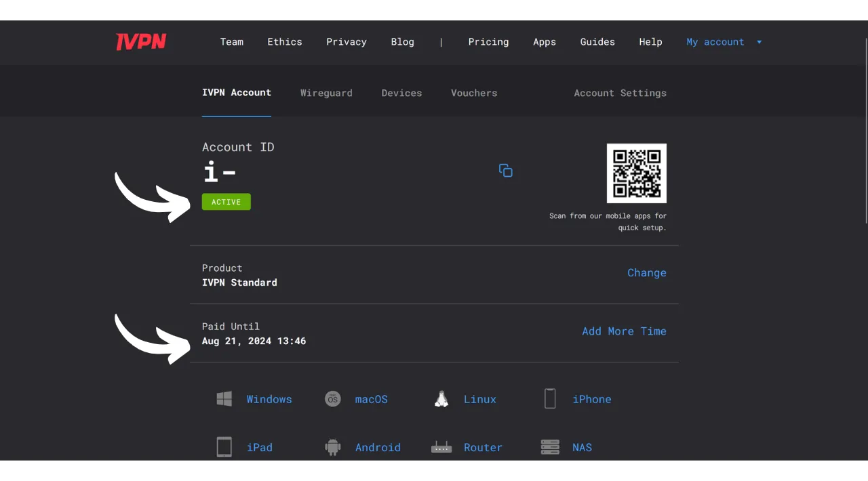Switch to the Vouchers tab

coord(474,93)
